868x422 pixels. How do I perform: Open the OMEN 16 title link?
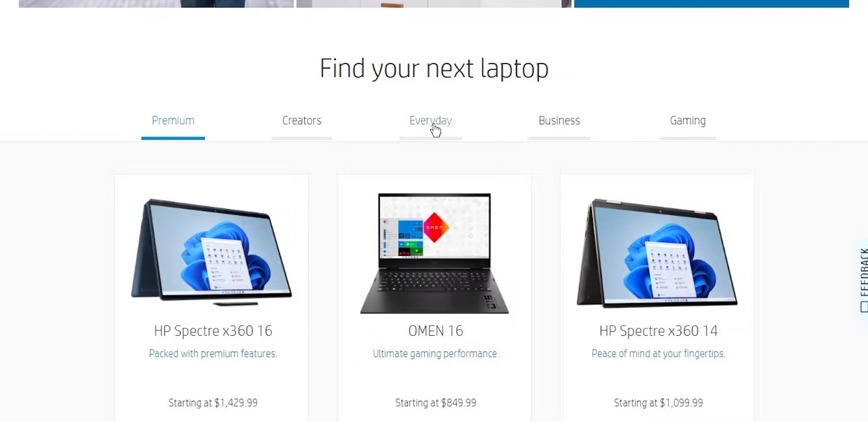coord(435,331)
